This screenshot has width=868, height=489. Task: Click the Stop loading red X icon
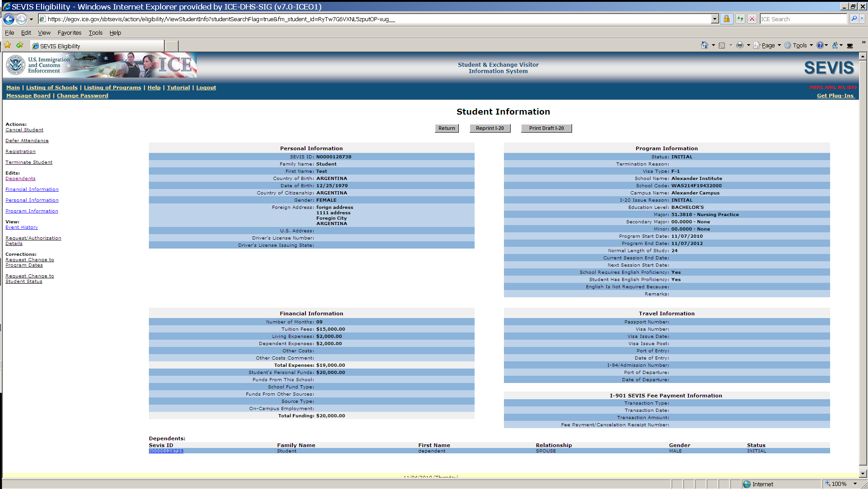(752, 19)
